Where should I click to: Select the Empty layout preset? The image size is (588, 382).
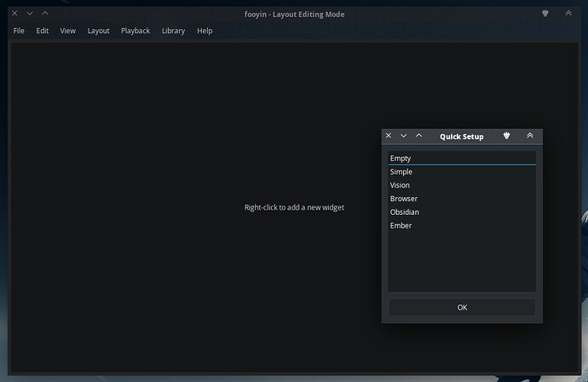401,159
